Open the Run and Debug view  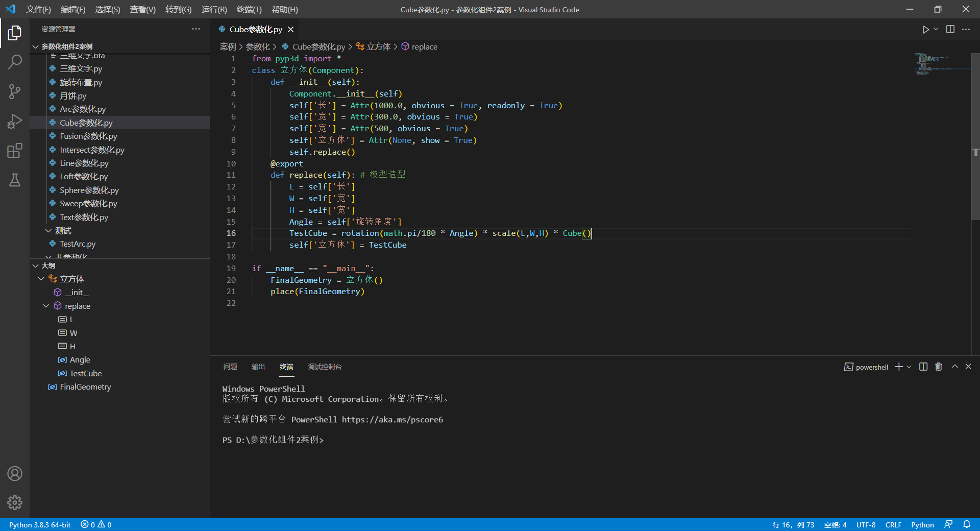point(15,122)
